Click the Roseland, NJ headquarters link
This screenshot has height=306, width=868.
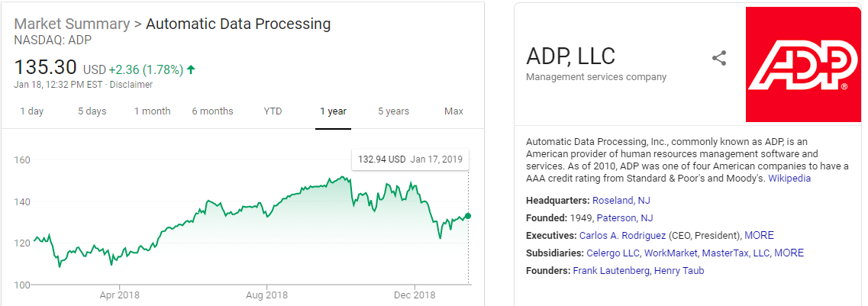[621, 201]
